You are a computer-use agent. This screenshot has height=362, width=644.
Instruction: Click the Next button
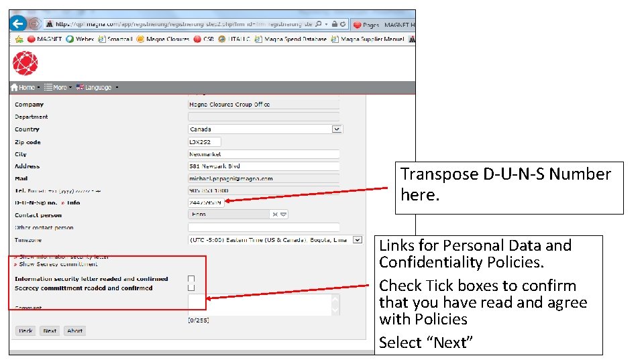click(50, 330)
